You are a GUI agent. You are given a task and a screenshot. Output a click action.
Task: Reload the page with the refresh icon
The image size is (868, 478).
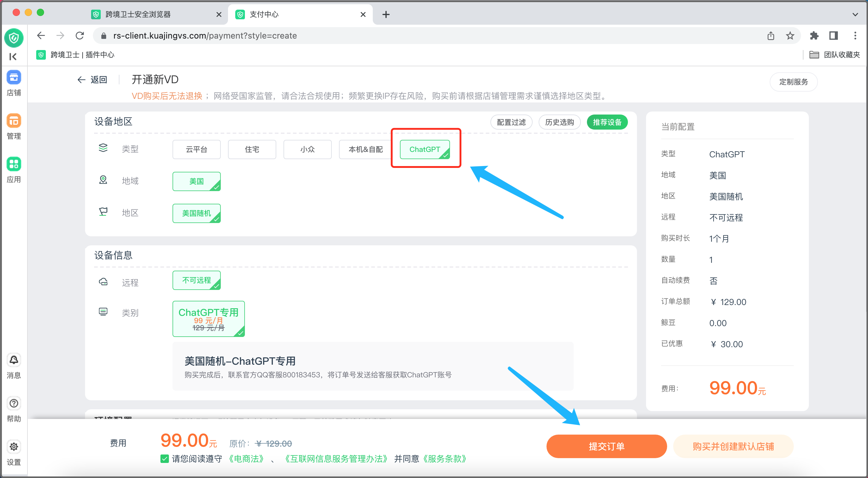80,36
